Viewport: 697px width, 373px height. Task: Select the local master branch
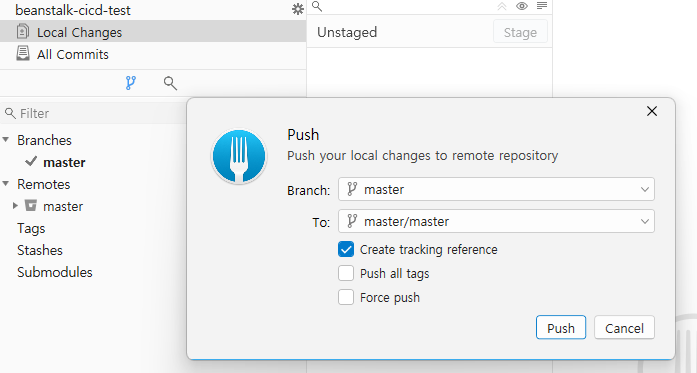64,162
